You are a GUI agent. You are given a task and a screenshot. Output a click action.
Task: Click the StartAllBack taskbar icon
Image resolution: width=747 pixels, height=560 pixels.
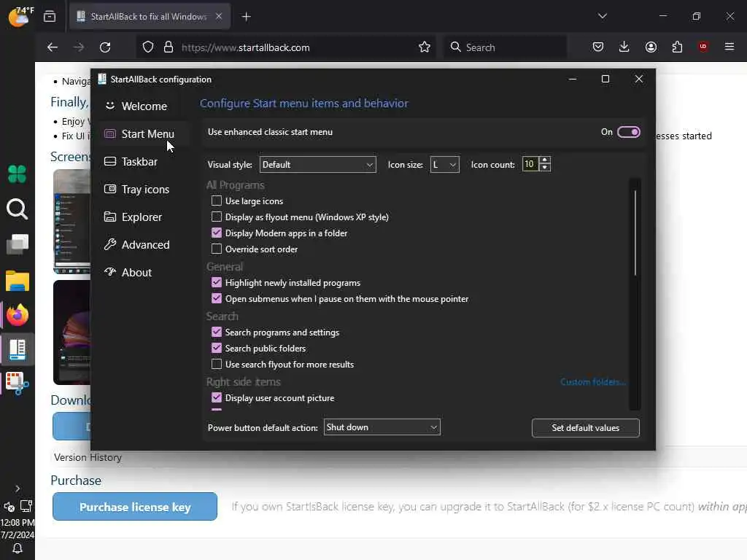pyautogui.click(x=18, y=349)
